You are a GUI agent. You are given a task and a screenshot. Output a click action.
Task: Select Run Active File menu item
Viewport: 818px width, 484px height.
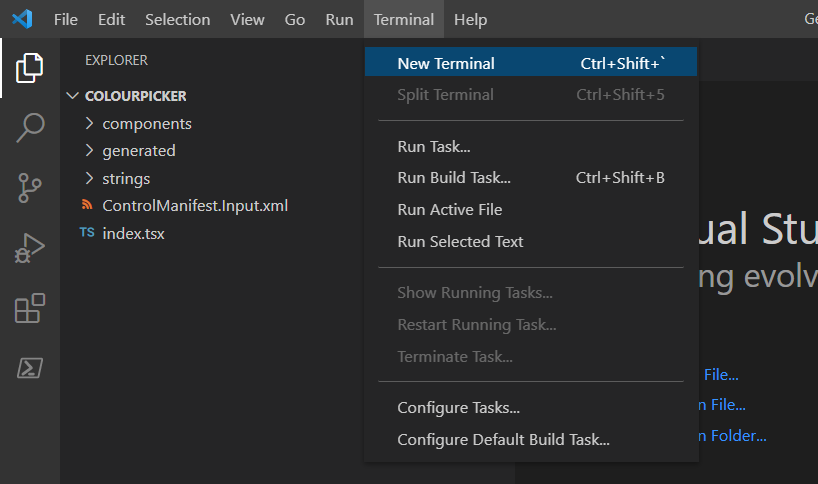pyautogui.click(x=449, y=210)
